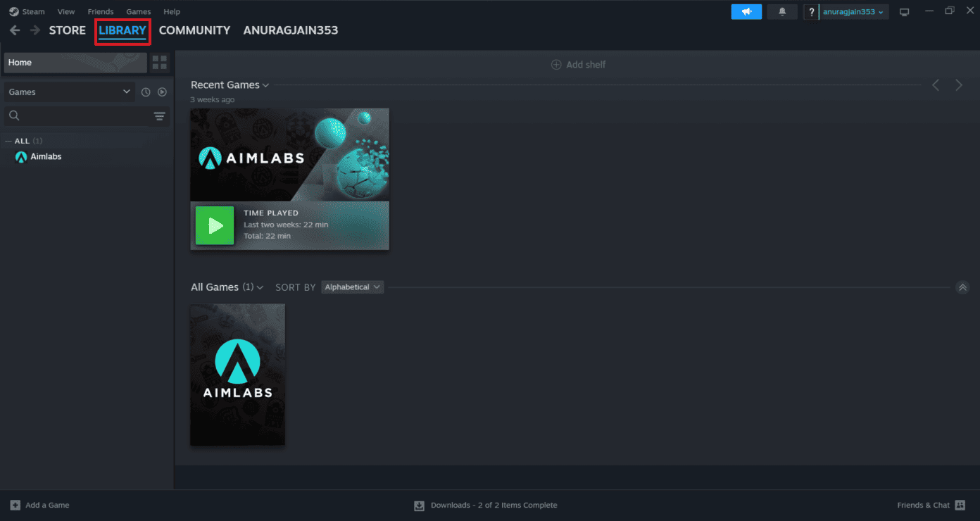
Task: Toggle the ready-to-play filter icon
Action: [x=162, y=92]
